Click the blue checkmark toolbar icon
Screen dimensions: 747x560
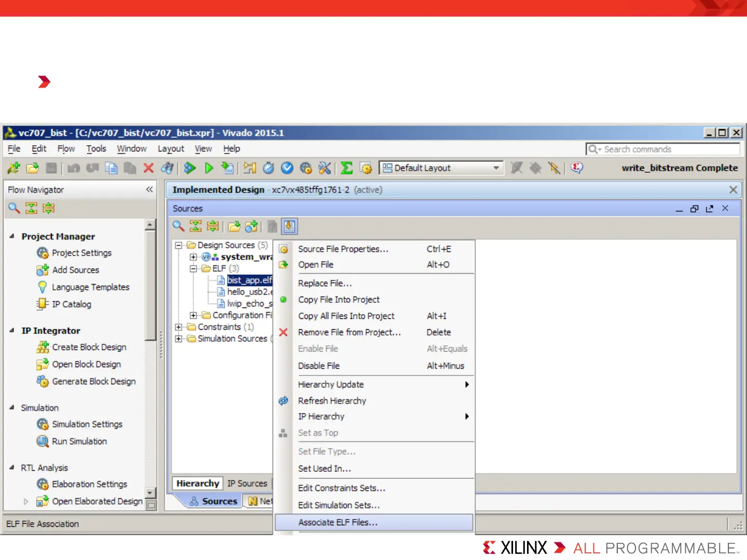coord(287,168)
